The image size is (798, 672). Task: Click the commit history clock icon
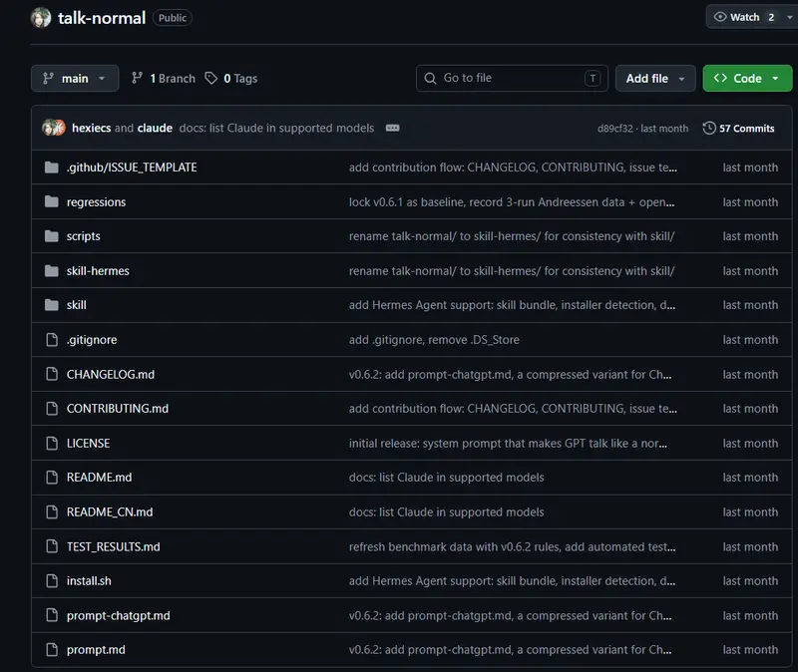point(709,129)
